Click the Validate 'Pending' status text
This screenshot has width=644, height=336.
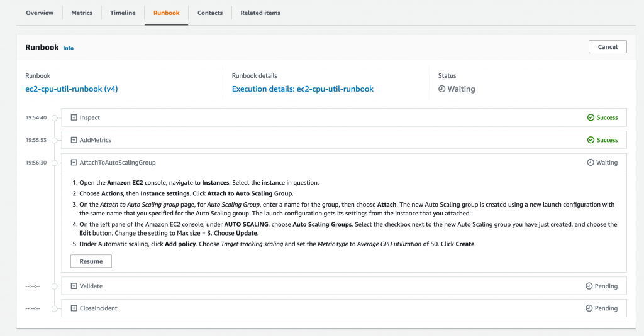606,286
